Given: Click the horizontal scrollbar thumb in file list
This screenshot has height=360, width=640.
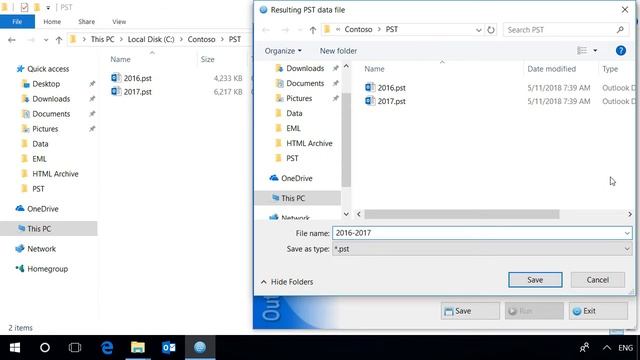Looking at the screenshot, I should tap(461, 214).
